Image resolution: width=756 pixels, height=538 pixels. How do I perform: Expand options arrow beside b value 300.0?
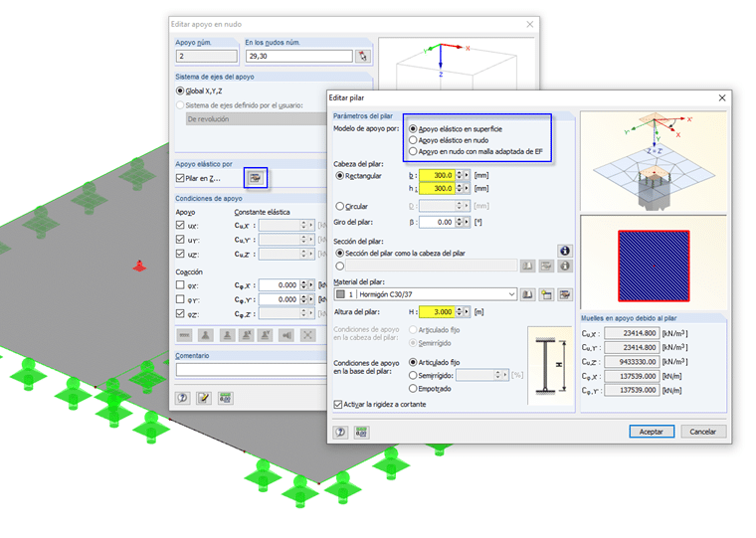pos(467,175)
